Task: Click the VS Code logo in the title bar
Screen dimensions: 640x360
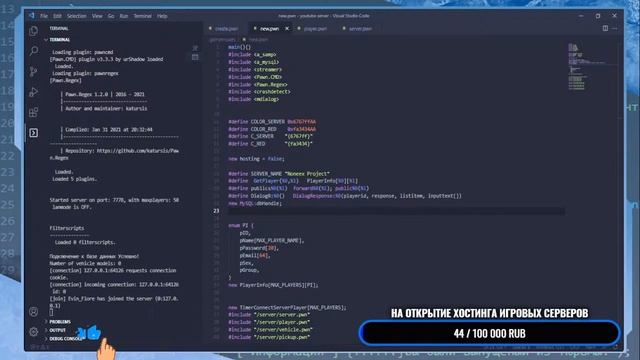Action: tap(32, 16)
